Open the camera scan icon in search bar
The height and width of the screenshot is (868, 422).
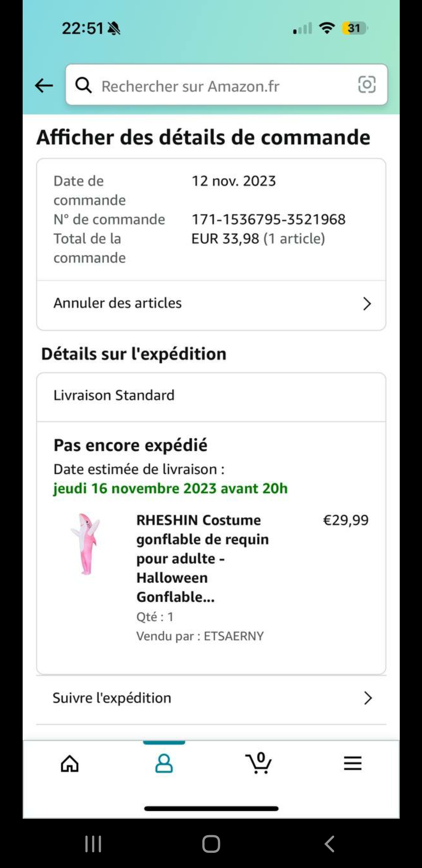click(x=367, y=84)
